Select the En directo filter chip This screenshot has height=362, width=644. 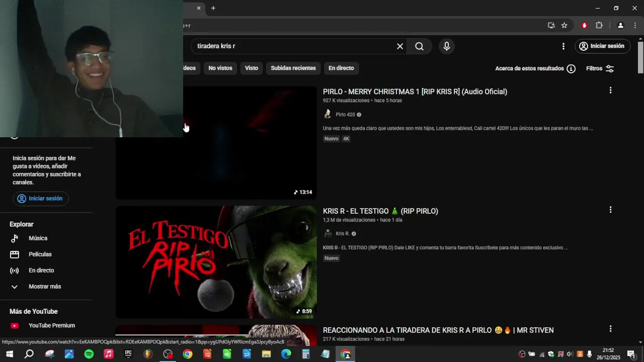click(341, 68)
